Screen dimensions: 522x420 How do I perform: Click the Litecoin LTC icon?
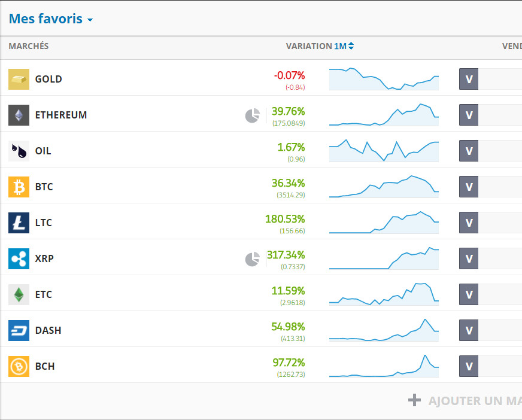(x=19, y=223)
